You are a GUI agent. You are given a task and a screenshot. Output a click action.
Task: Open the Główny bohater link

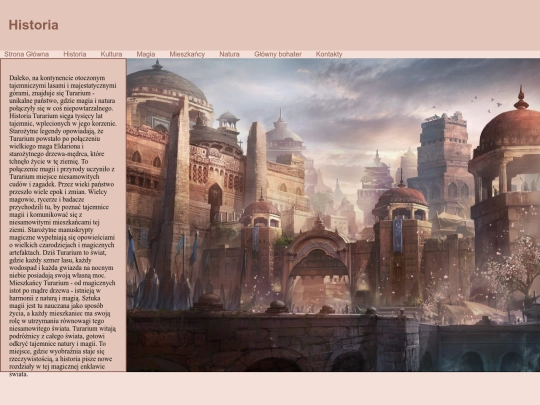point(278,54)
